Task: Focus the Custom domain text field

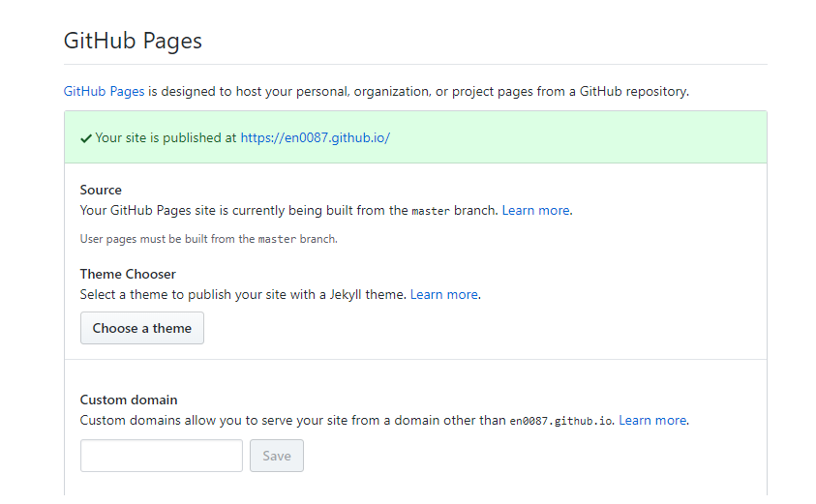Action: point(162,457)
